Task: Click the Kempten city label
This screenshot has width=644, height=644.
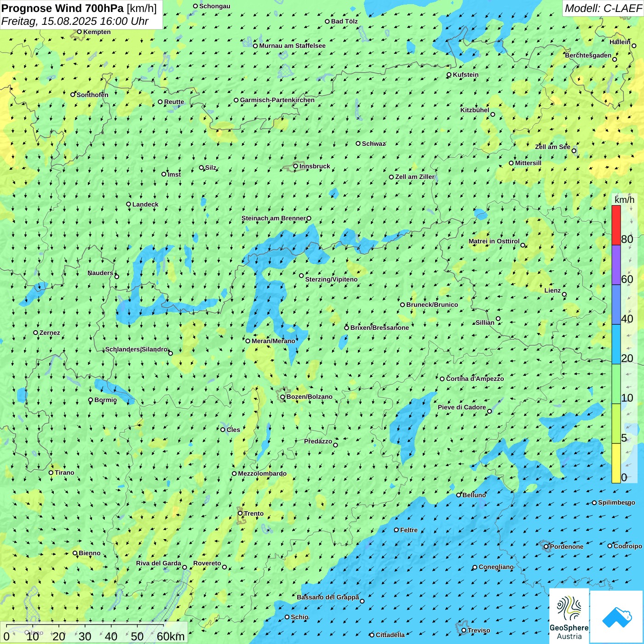Action: pyautogui.click(x=97, y=32)
